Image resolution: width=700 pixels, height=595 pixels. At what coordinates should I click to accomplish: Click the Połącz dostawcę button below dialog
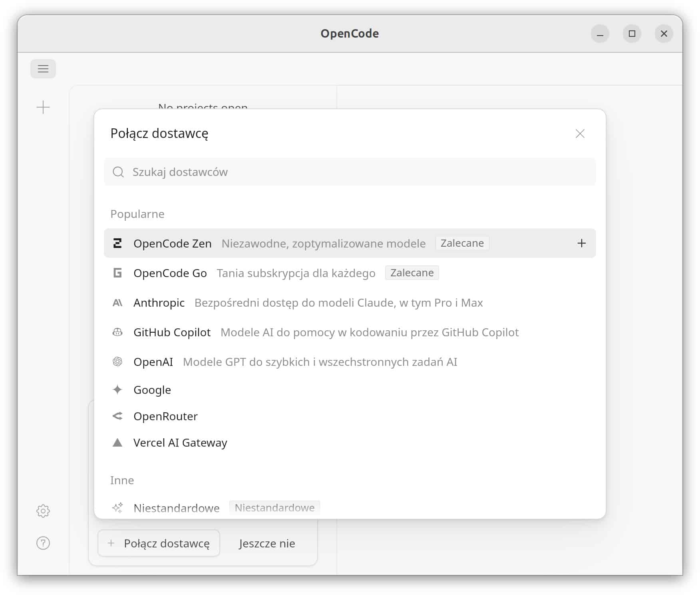159,543
